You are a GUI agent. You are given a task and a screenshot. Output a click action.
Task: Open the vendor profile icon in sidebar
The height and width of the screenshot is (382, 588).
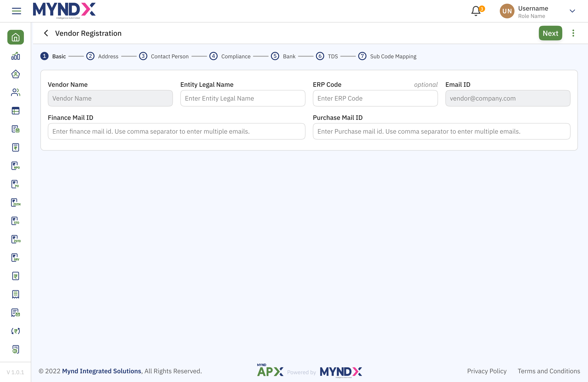16,74
